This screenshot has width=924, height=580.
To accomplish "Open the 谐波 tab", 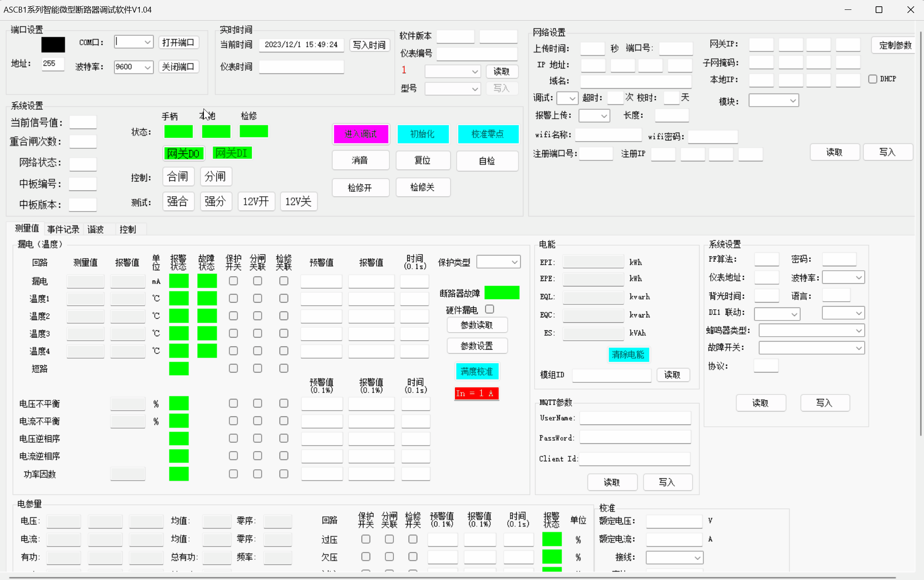I will click(x=95, y=229).
